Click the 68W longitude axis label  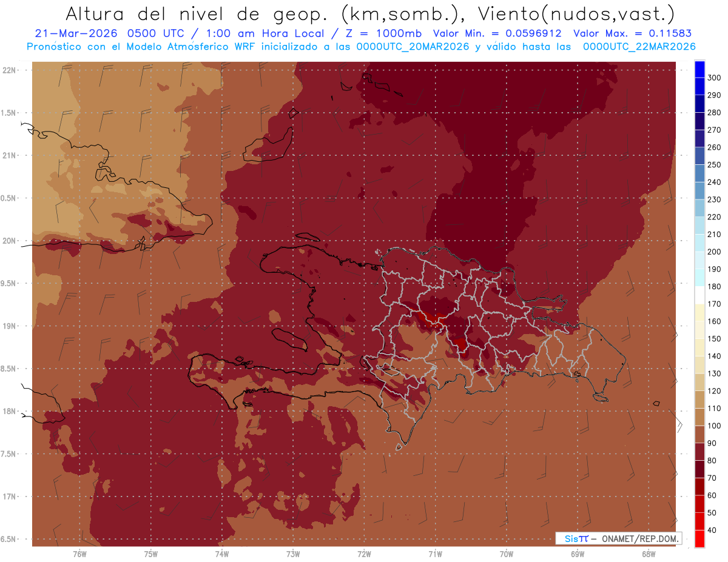(648, 554)
